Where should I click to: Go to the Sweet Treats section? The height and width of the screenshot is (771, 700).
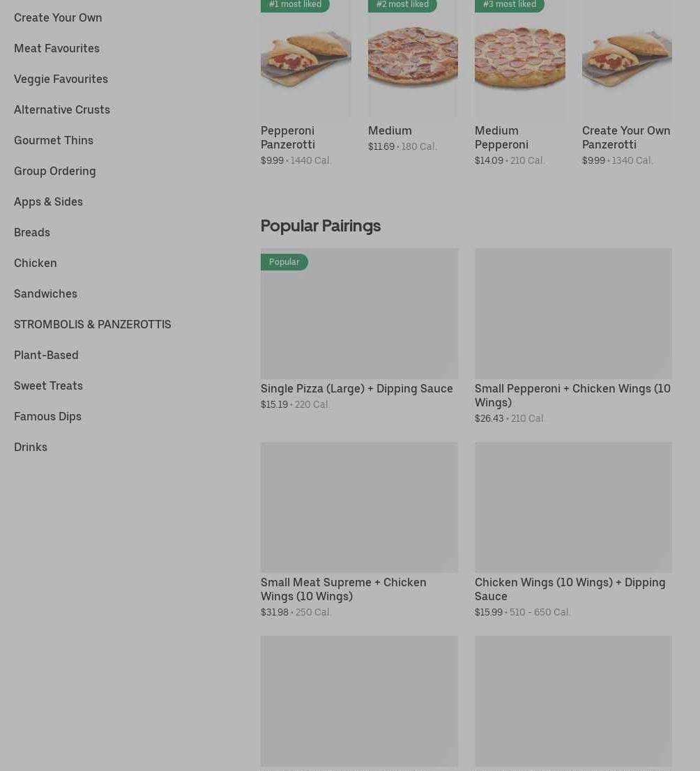48,385
